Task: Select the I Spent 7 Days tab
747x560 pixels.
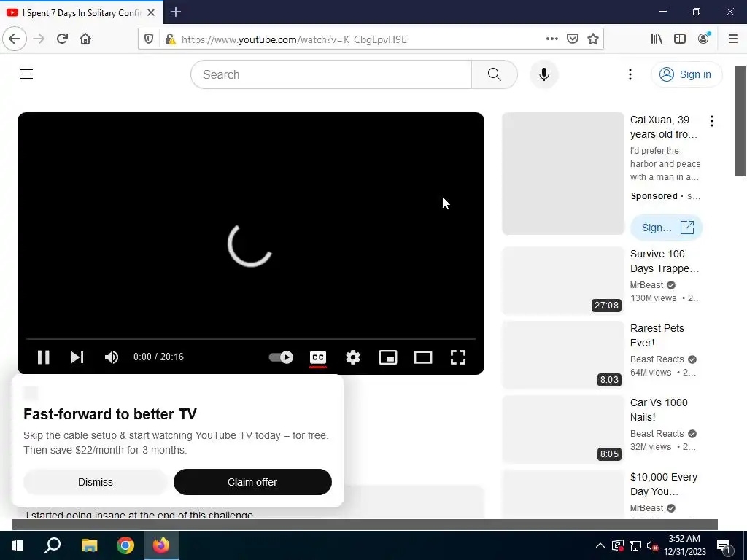Action: coord(82,12)
